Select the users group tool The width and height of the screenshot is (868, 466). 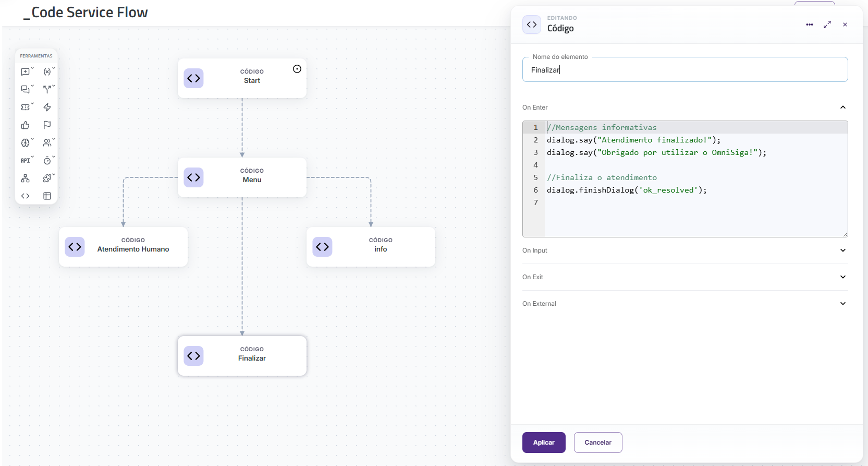coord(47,142)
